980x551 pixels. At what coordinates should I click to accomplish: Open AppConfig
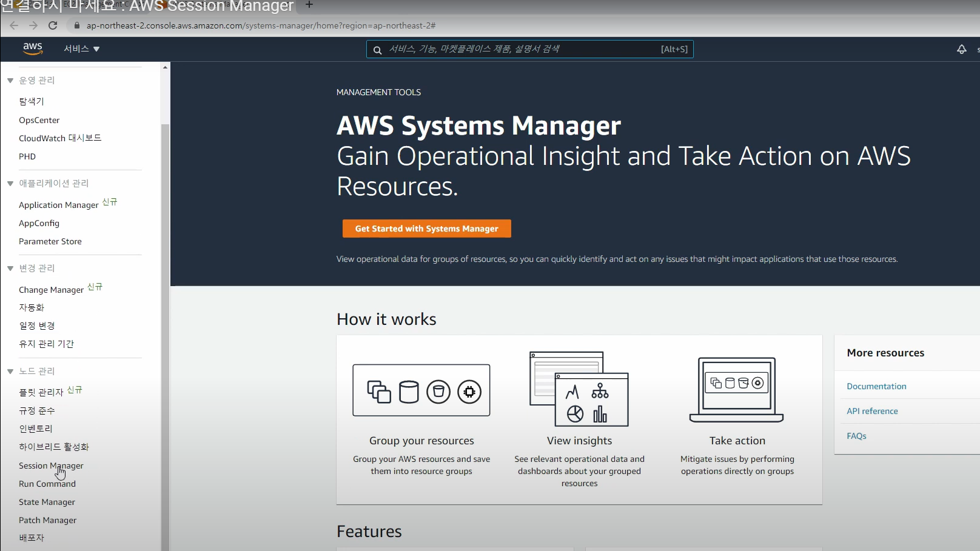click(39, 223)
